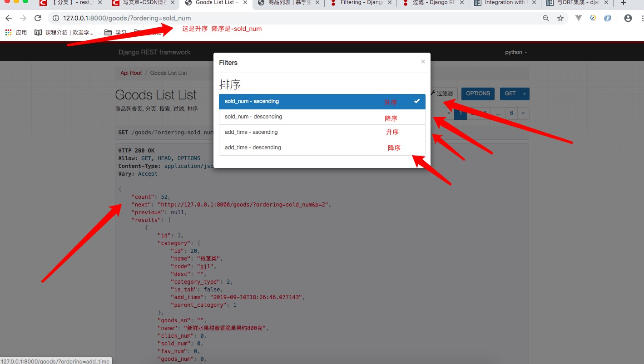Click the "parent_category": 1 line
644x364 pixels.
203,305
